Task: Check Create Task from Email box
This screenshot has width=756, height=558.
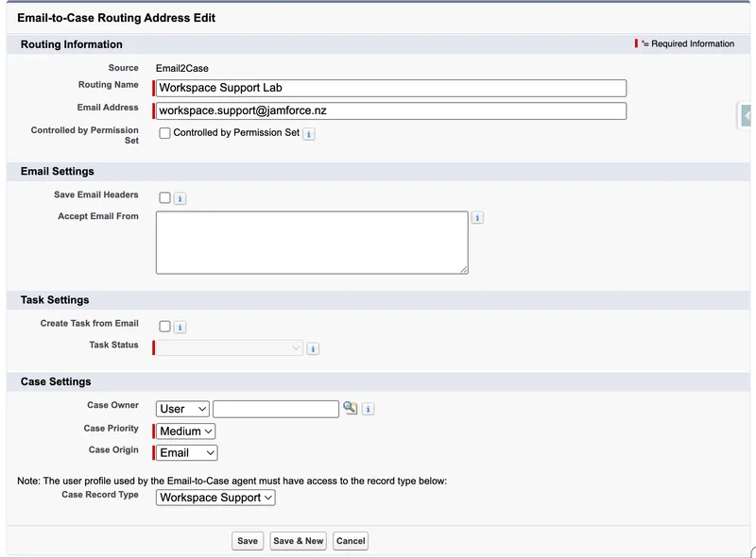Action: pos(164,327)
